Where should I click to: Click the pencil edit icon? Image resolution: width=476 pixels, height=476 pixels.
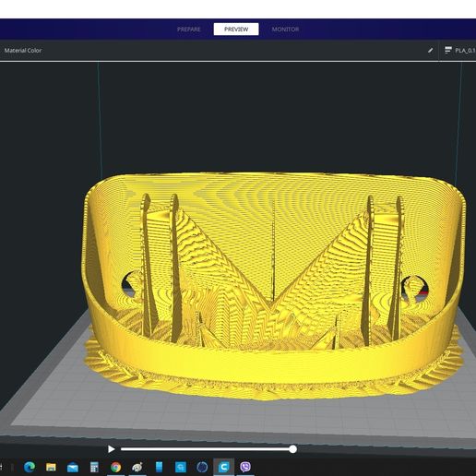[x=431, y=50]
